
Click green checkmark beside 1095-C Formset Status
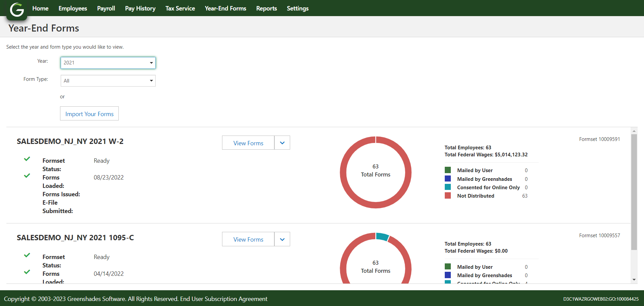pos(27,255)
